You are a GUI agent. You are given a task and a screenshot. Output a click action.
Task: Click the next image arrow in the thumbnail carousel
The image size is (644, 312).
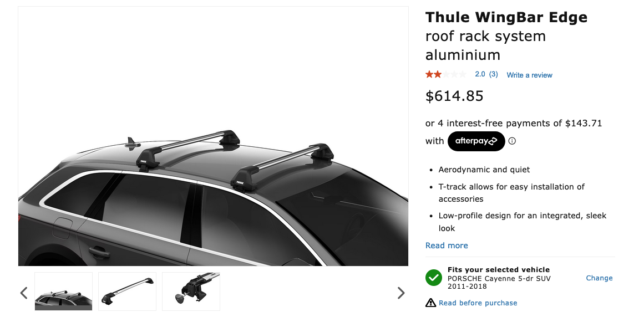401,293
